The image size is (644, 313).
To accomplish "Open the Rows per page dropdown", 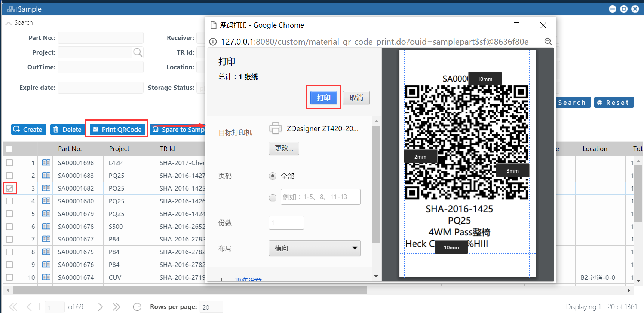I will tap(211, 307).
